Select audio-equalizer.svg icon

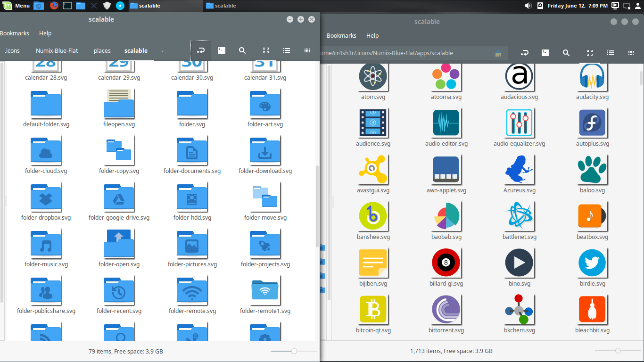click(x=519, y=123)
